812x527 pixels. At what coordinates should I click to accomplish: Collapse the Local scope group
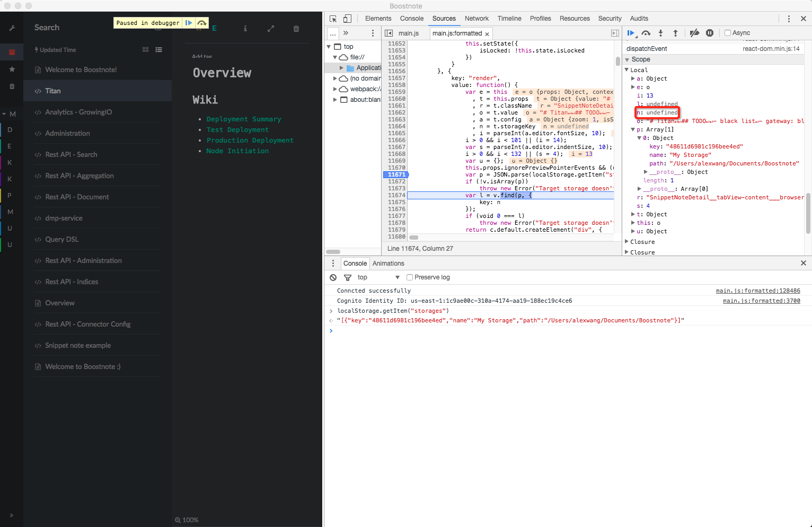(627, 70)
